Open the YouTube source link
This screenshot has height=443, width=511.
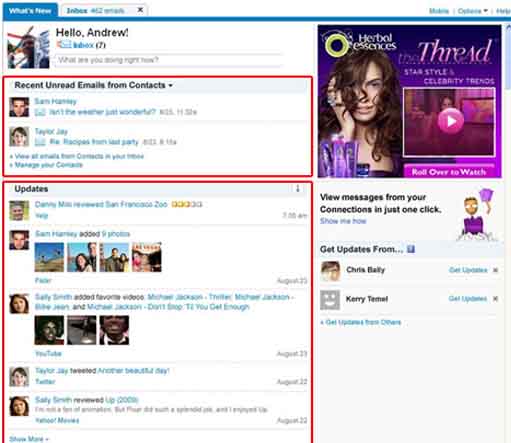48,354
